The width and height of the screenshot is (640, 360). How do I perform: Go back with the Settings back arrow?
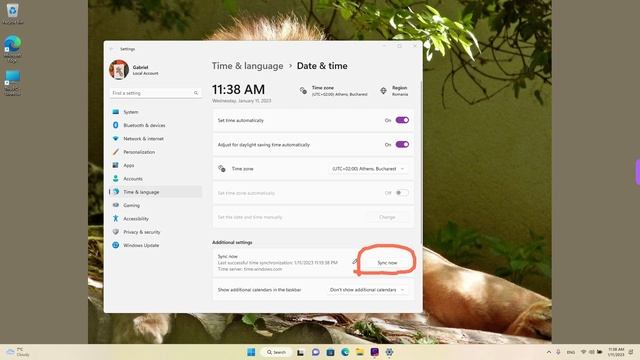tap(112, 49)
